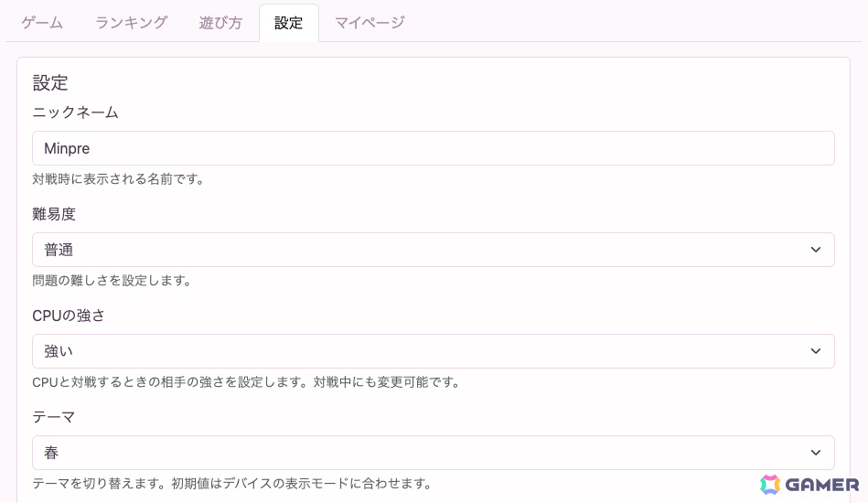
Task: Click the テーマ label
Action: pos(54,417)
